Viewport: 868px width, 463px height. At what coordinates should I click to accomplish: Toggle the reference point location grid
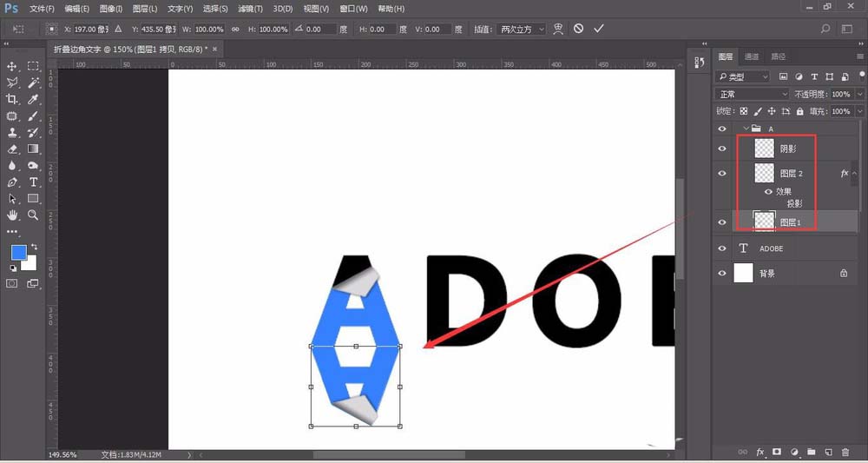[x=51, y=29]
